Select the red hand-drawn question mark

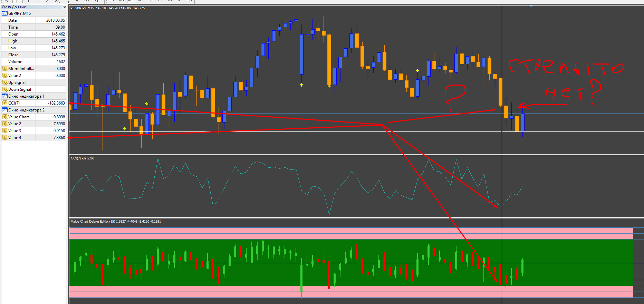455,97
